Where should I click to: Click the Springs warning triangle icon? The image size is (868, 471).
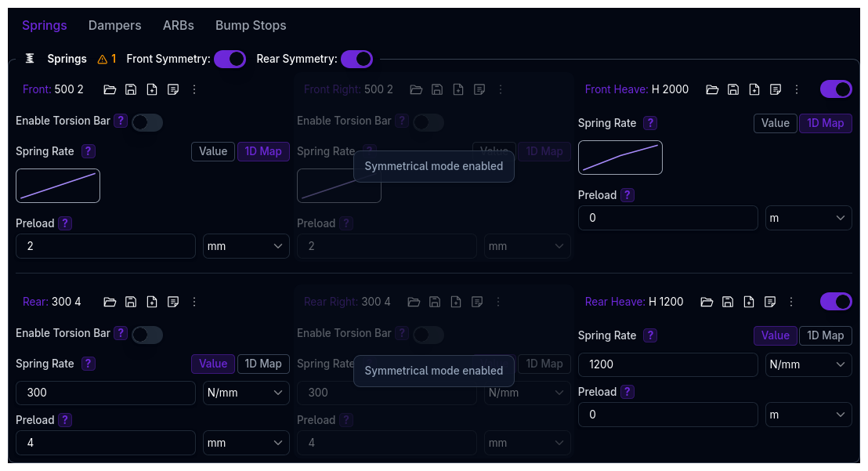click(x=103, y=59)
